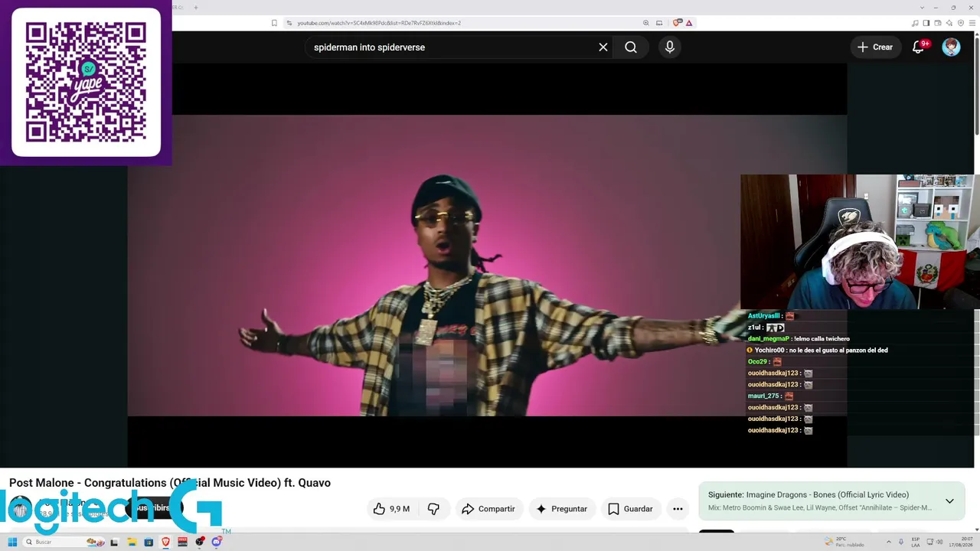980x551 pixels.
Task: Click the browser address bar URL
Action: [x=379, y=23]
